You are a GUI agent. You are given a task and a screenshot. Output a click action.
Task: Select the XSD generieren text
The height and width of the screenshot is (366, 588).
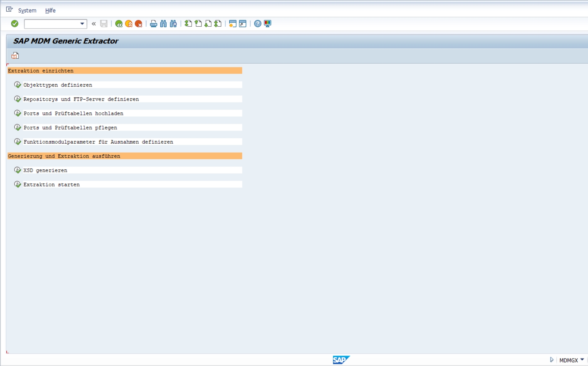(x=45, y=170)
